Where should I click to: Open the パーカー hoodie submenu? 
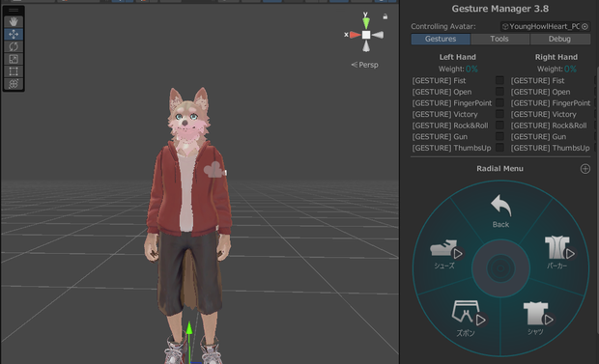click(x=558, y=252)
